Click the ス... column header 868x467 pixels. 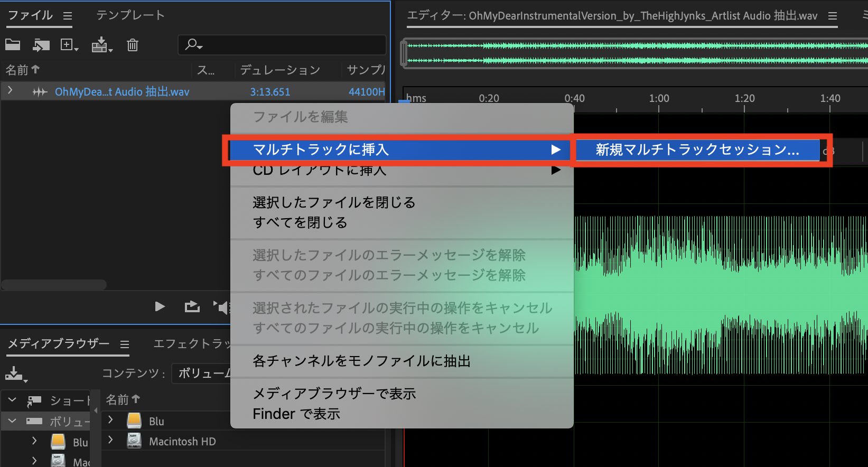pos(206,70)
